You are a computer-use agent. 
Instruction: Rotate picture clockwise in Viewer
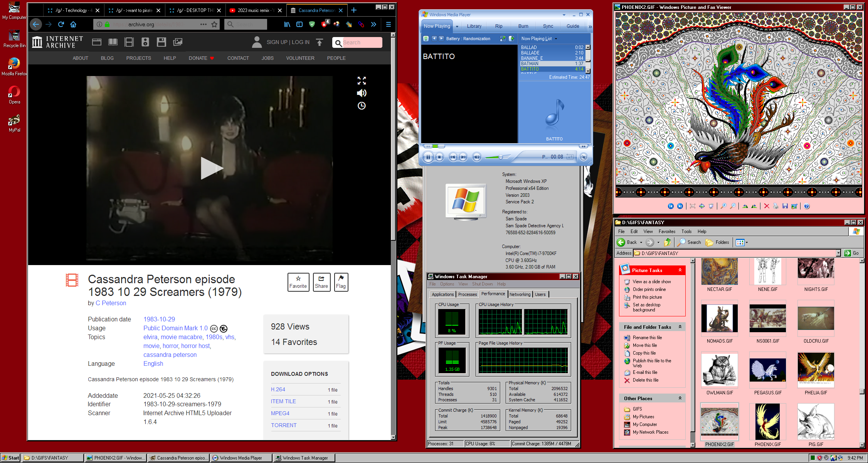click(745, 206)
